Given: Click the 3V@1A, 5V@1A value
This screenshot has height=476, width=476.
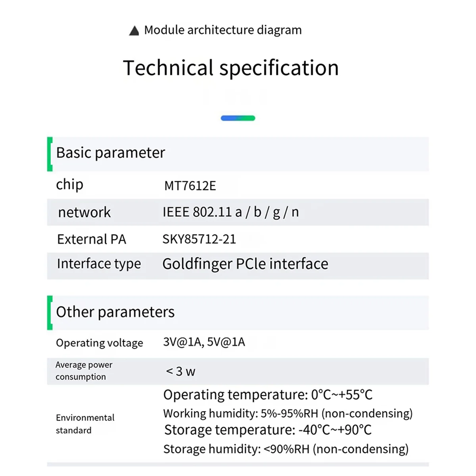Looking at the screenshot, I should [x=204, y=342].
